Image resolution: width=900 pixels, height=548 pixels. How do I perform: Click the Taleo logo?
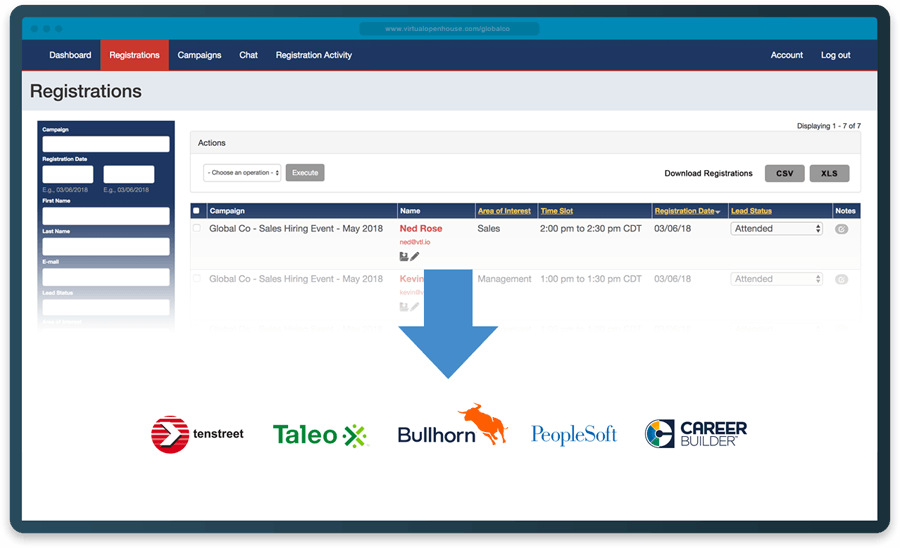tap(320, 435)
